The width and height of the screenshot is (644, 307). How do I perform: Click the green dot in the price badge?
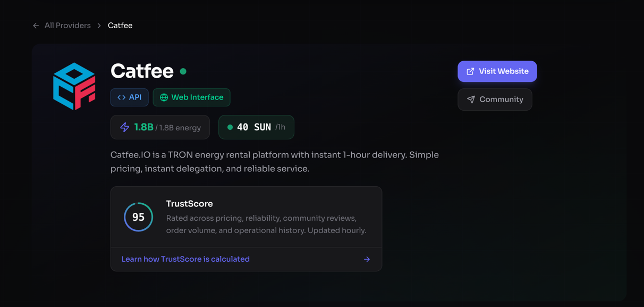pyautogui.click(x=230, y=127)
